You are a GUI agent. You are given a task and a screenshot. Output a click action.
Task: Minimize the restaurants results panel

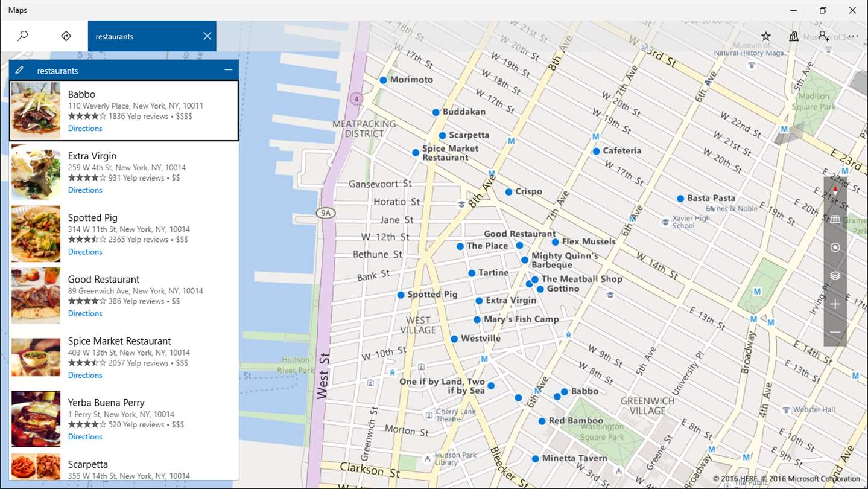(x=229, y=70)
